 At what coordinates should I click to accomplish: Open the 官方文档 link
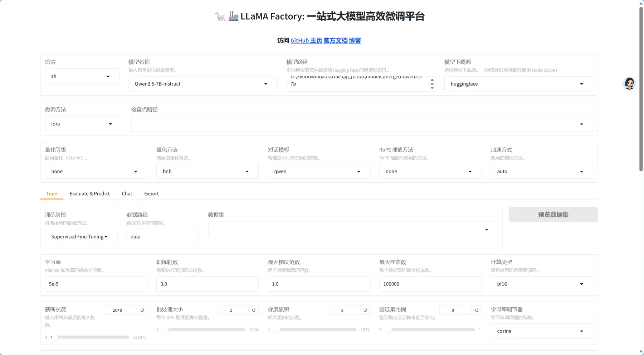tap(336, 40)
